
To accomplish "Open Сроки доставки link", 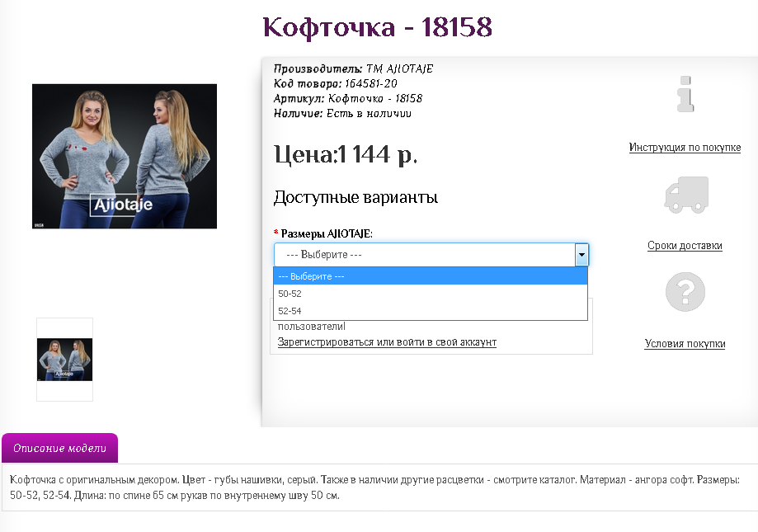I will (x=685, y=246).
